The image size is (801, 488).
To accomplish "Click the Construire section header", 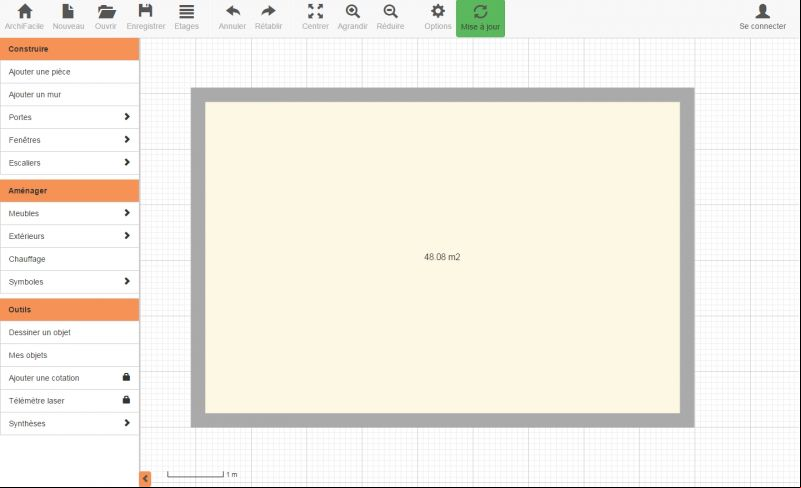I will pos(69,49).
